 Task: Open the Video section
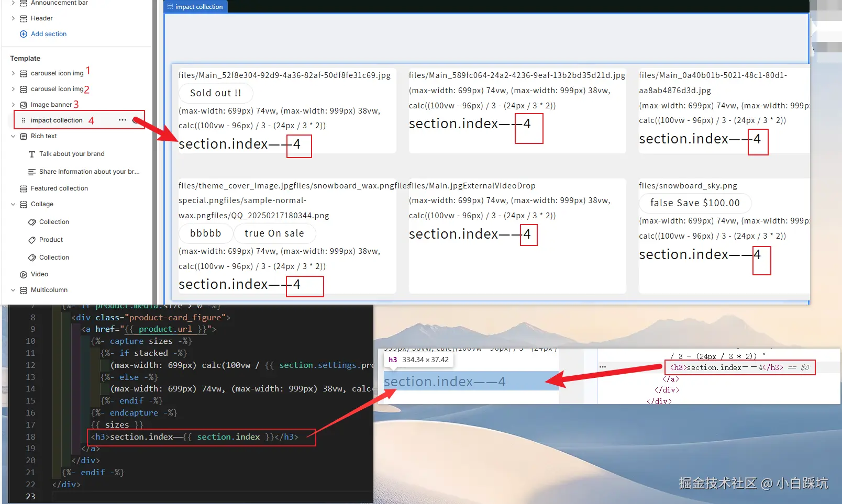39,274
